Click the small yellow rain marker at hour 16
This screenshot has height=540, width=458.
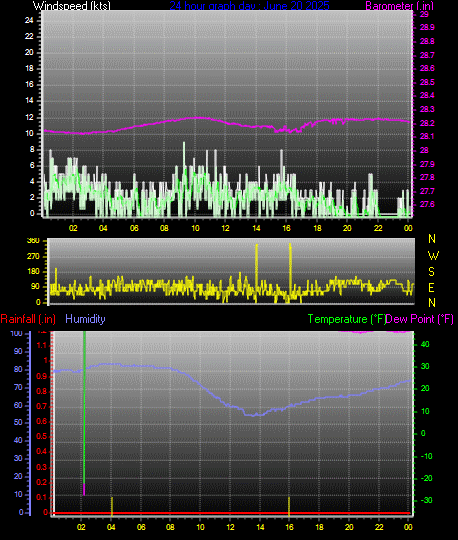coord(289,507)
